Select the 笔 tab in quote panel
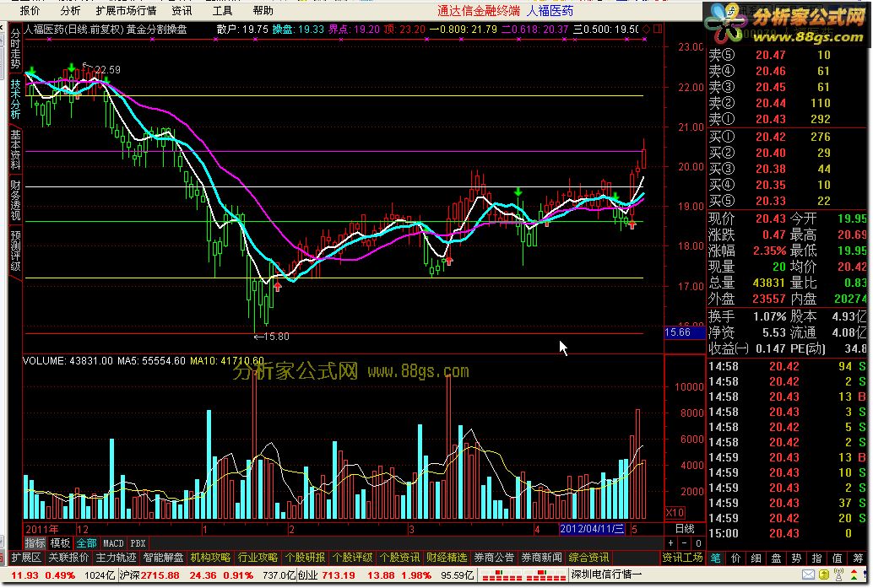This screenshot has width=873, height=588. click(x=715, y=558)
